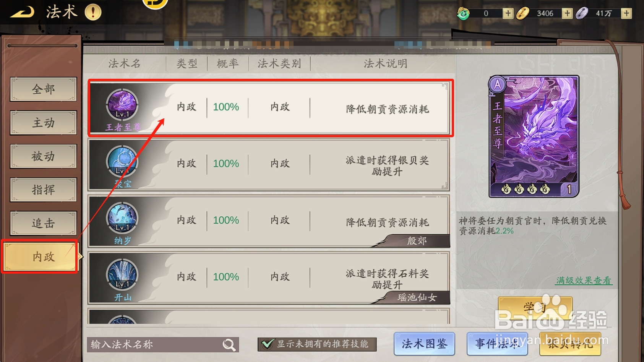Screen dimensions: 644x362
Task: Switch to the 追击 tab
Action: point(43,223)
